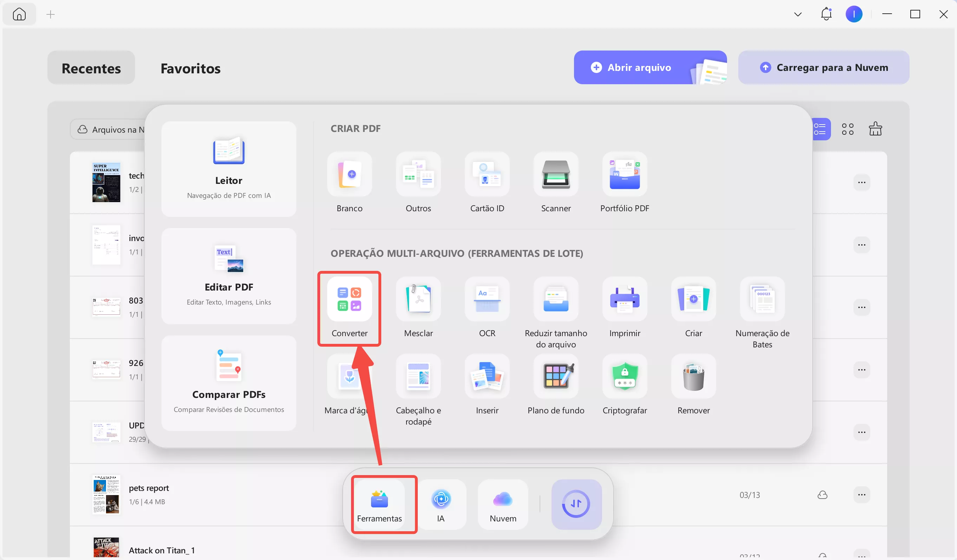
Task: Select the Scanner PDF creation tool
Action: [x=556, y=175]
